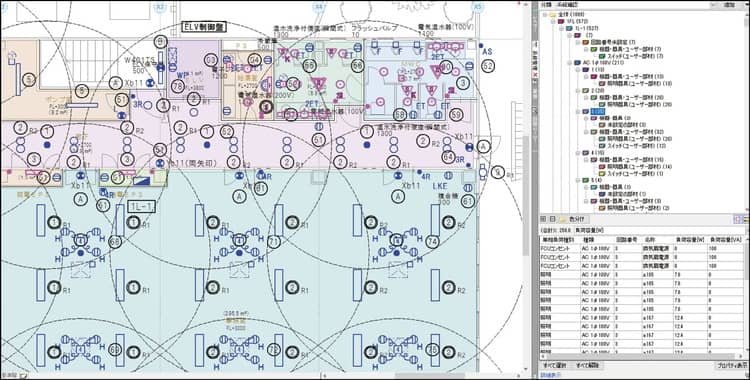The height and width of the screenshot is (380, 750).
Task: Click the 色分け button
Action: pyautogui.click(x=575, y=219)
